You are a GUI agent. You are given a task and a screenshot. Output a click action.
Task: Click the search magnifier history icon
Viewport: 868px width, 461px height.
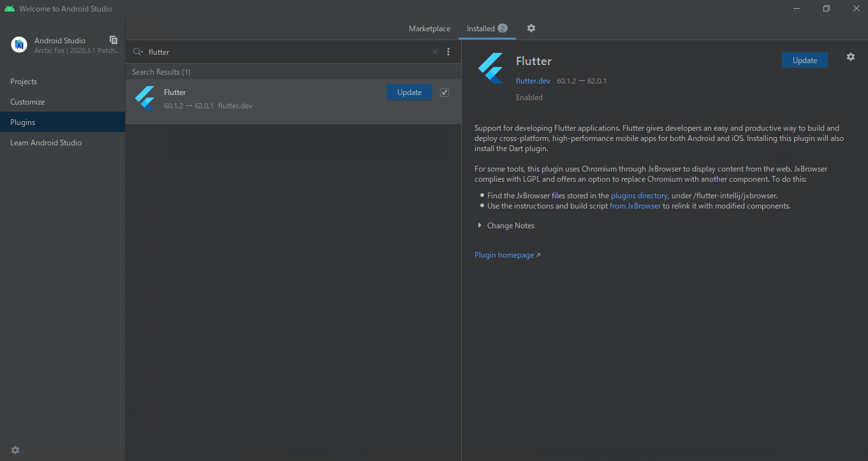(138, 52)
